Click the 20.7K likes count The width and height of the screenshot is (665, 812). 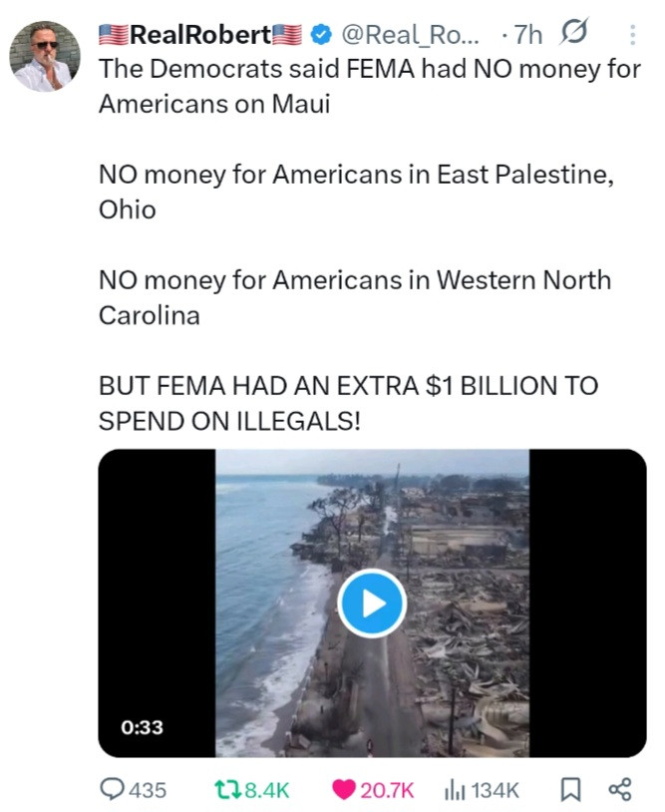[387, 790]
